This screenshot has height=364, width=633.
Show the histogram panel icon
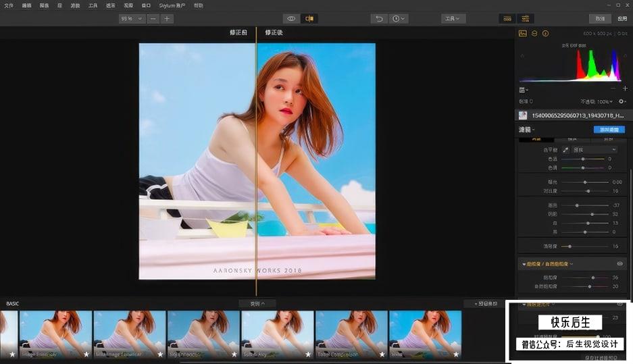coord(523,34)
